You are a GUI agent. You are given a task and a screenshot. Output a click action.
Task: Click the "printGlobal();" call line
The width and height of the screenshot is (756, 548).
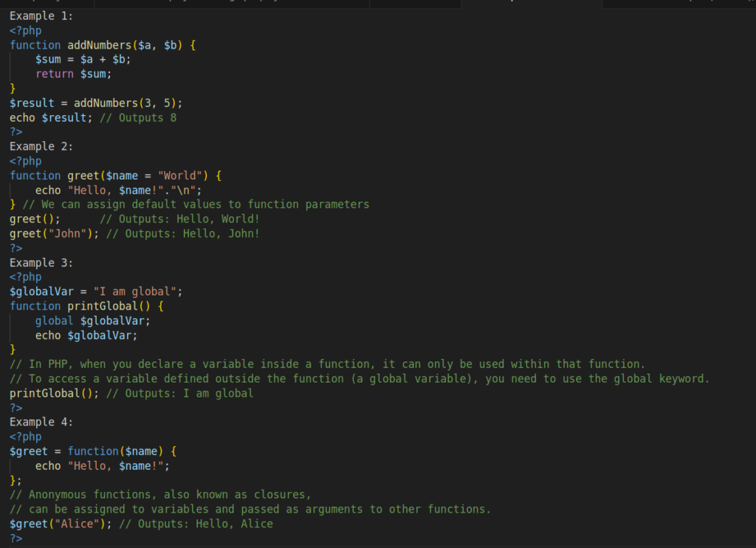pos(54,393)
